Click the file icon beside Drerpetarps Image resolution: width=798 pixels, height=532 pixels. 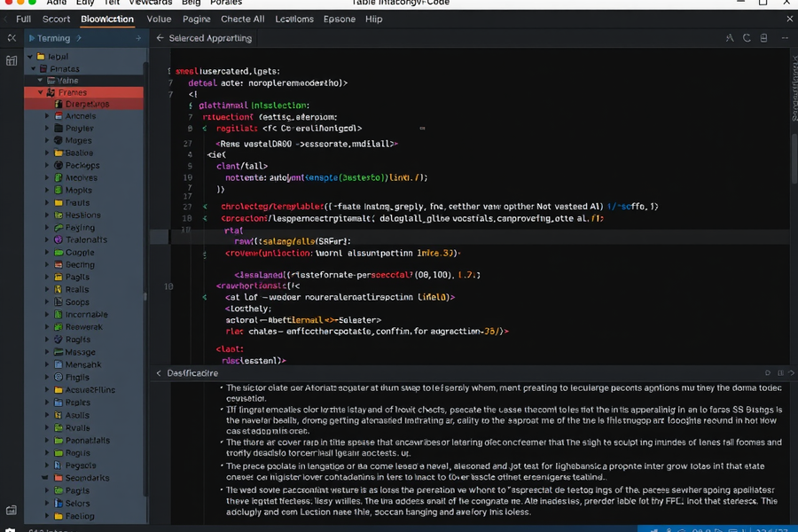(x=59, y=104)
